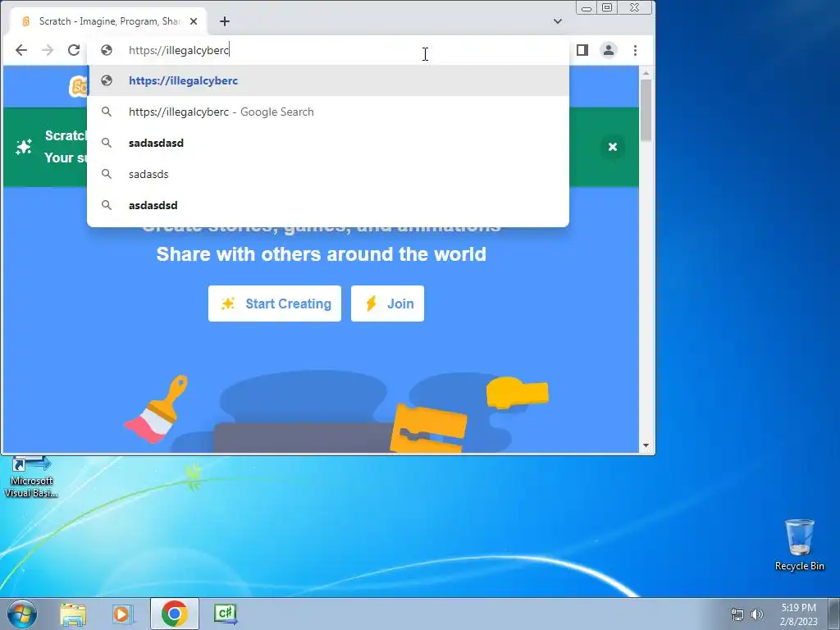This screenshot has height=630, width=840.
Task: Click the Join button
Action: point(387,304)
